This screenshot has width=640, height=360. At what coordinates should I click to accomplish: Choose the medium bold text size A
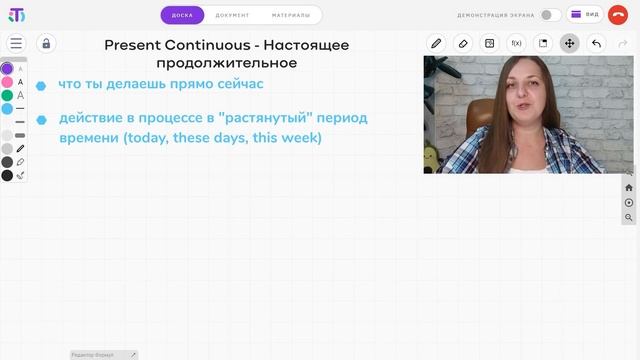pos(20,82)
